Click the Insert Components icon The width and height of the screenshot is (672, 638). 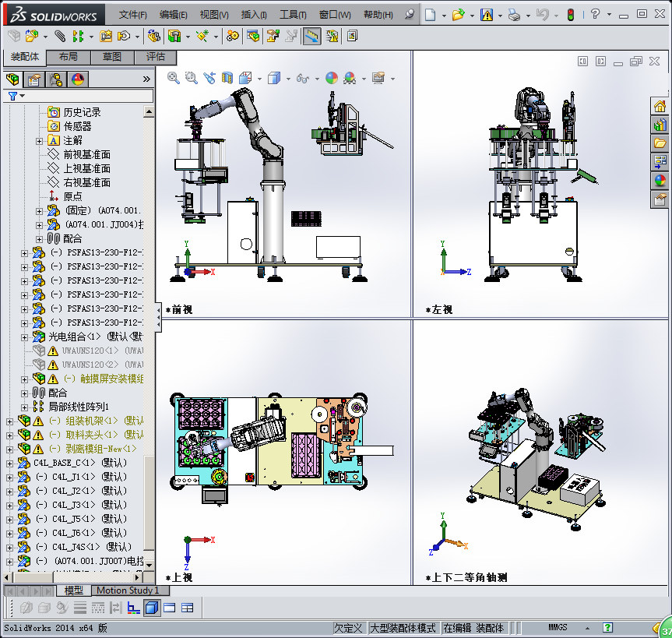[31, 36]
